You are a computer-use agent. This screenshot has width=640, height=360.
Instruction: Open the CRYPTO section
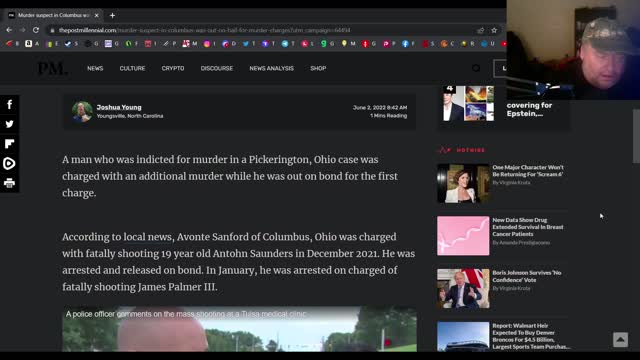click(173, 68)
